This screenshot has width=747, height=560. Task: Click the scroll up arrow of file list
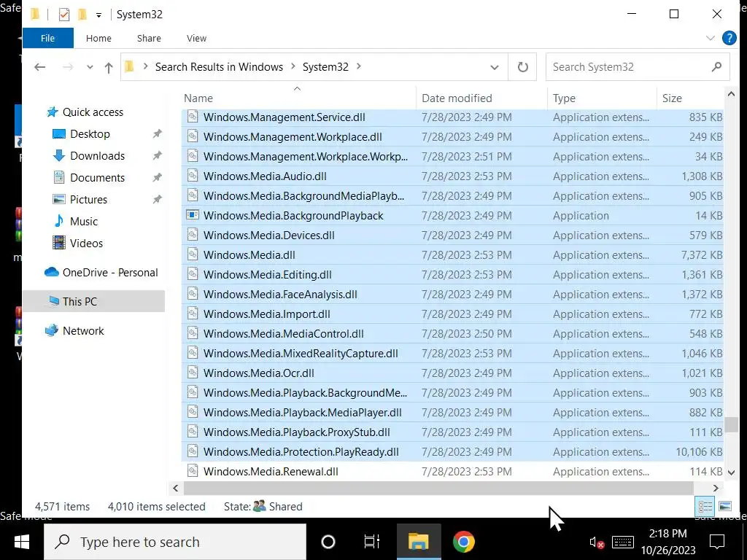tap(731, 94)
